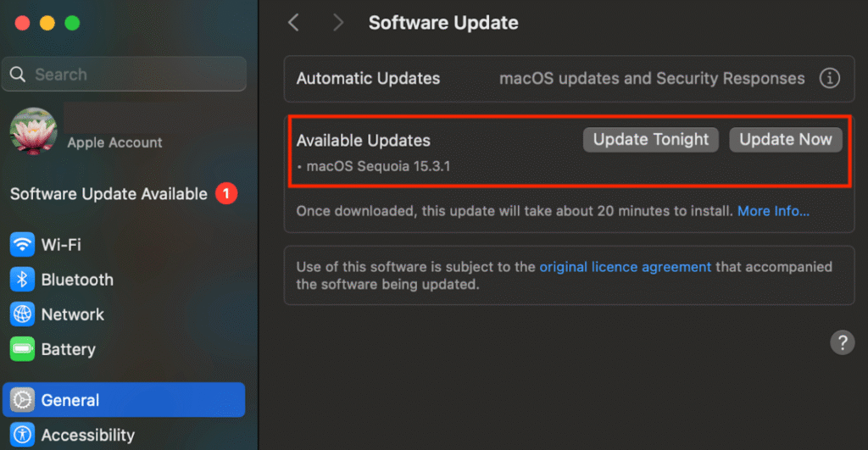868x450 pixels.
Task: Open Wi-Fi settings icon
Action: (x=22, y=244)
